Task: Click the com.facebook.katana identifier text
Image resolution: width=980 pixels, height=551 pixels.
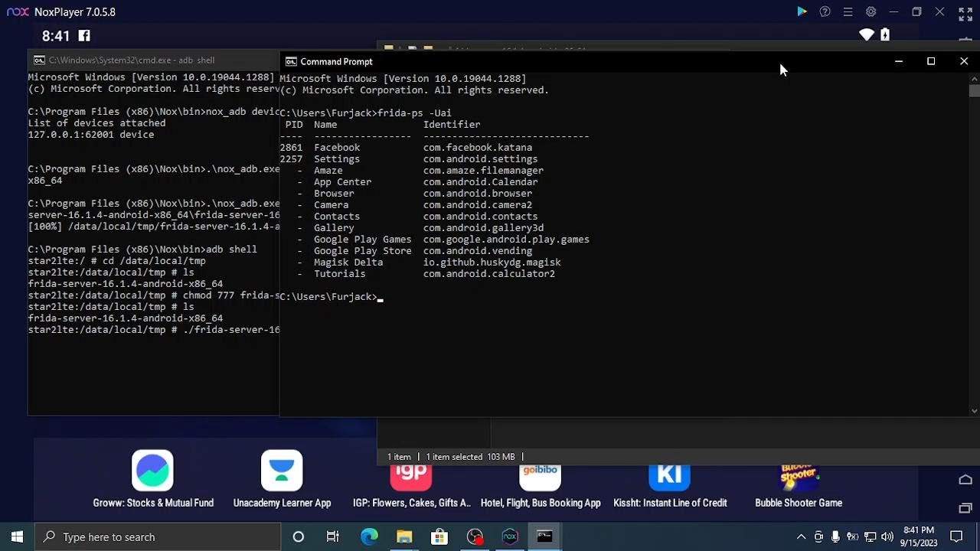Action: (478, 148)
